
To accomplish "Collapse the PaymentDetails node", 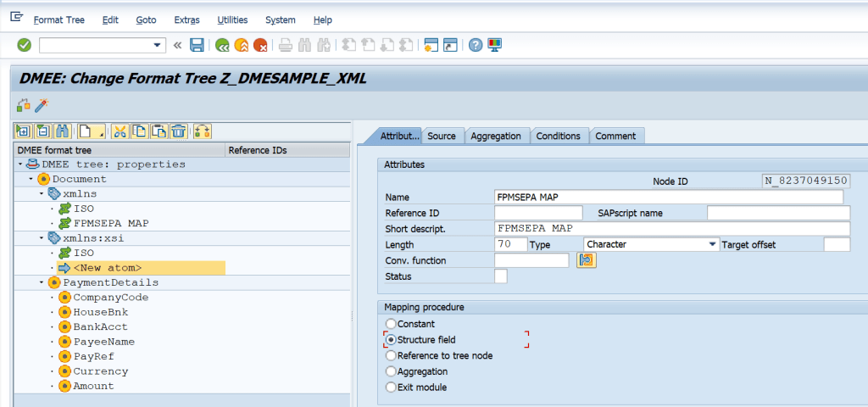I will (42, 282).
